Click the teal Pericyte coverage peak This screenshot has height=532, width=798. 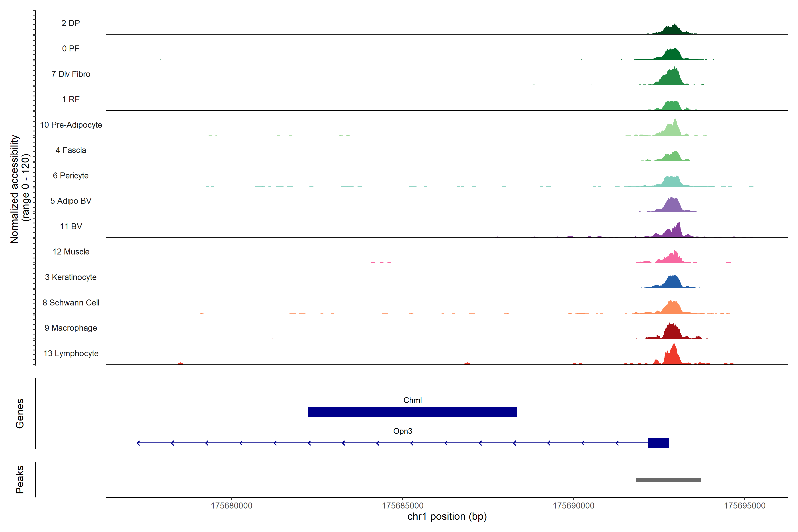tap(672, 182)
